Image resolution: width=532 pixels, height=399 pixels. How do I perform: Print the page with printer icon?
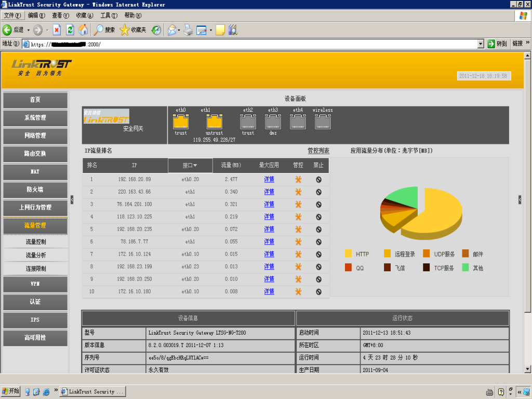click(x=188, y=30)
